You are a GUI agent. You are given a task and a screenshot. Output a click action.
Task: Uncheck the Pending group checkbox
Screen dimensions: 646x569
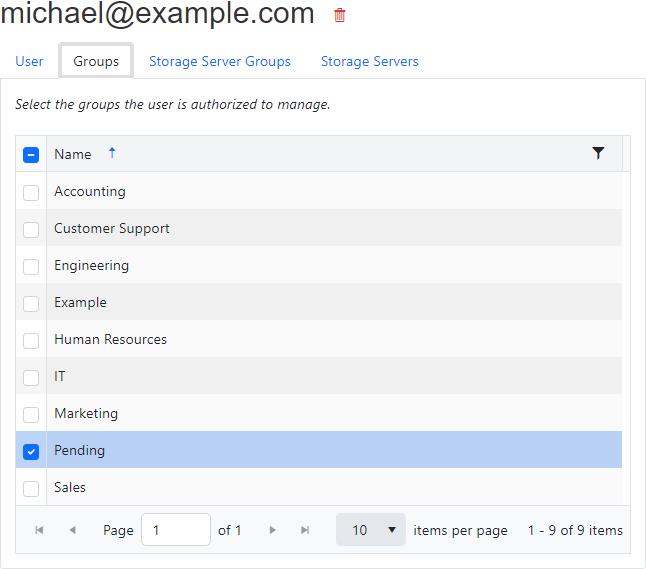point(31,451)
